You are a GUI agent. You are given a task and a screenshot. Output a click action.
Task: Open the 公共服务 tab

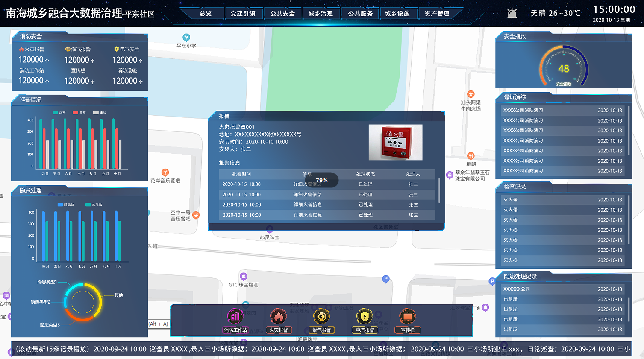(x=360, y=14)
